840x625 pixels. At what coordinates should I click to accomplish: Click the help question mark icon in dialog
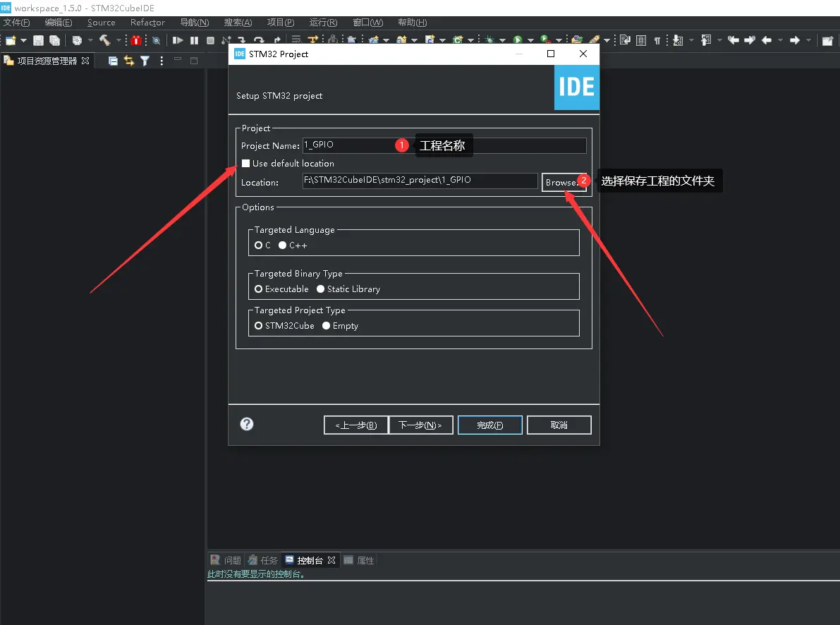coord(247,424)
